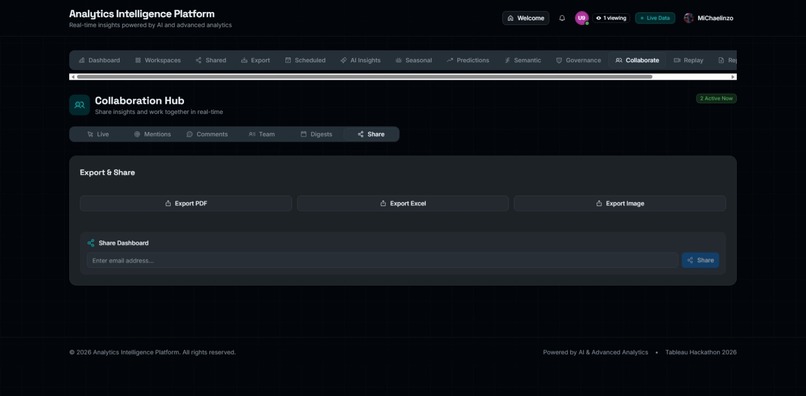
Task: Click the Comments speech bubble icon
Action: (x=190, y=134)
